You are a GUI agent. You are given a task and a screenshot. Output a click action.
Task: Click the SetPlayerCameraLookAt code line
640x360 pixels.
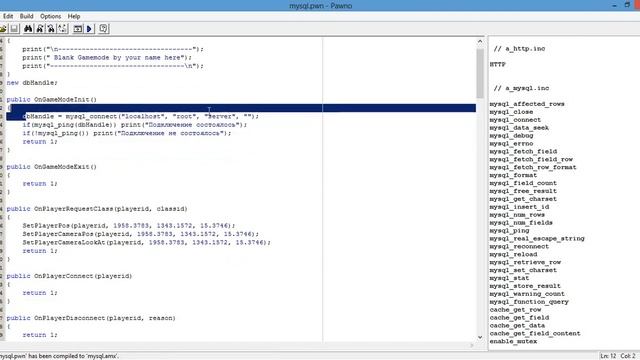[147, 242]
